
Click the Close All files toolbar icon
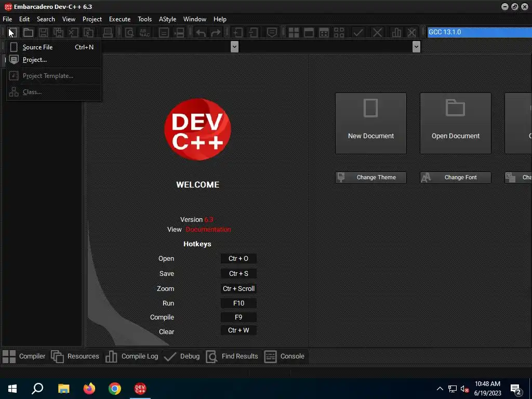click(88, 32)
